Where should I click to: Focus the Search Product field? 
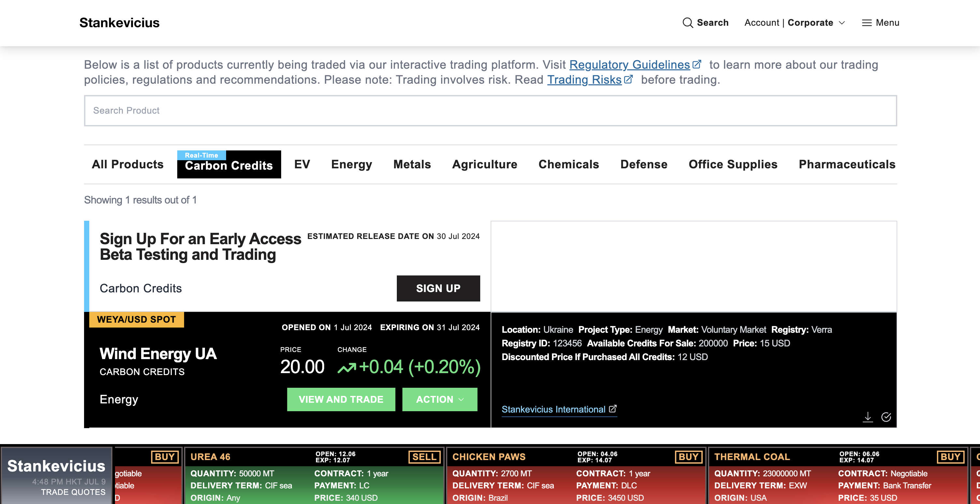490,110
